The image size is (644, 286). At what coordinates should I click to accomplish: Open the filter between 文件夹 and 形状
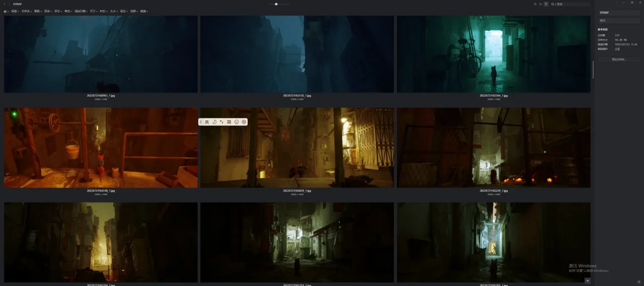(x=38, y=11)
